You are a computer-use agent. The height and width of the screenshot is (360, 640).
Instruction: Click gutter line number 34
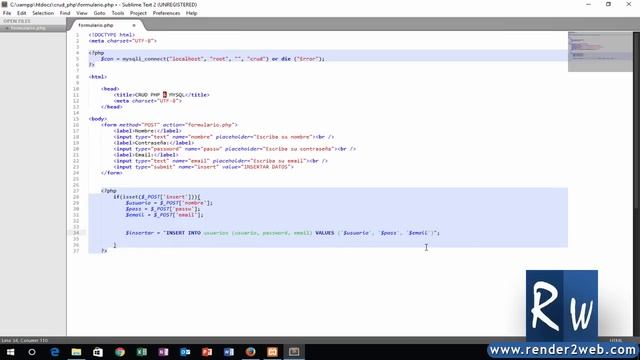(76, 233)
